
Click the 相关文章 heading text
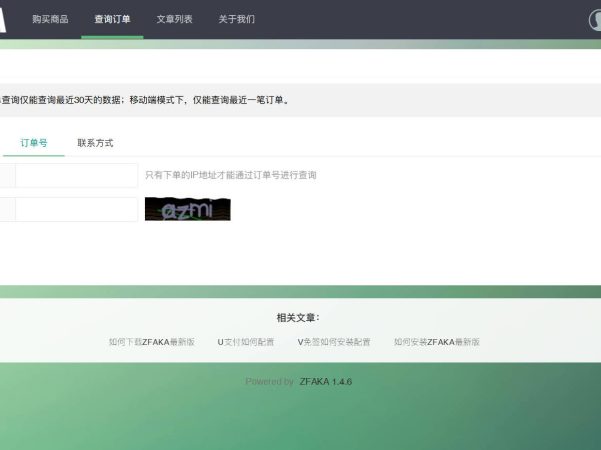coord(298,317)
